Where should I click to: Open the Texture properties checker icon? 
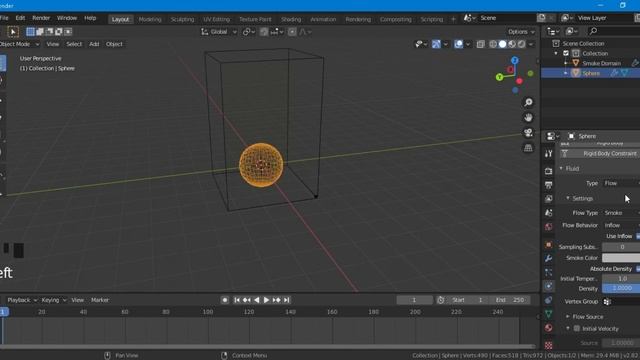point(548,345)
